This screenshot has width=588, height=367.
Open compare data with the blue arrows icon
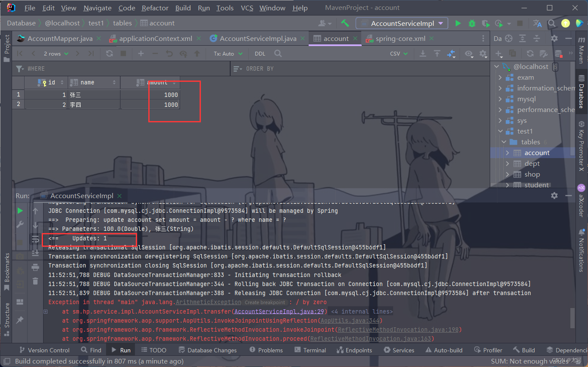pos(451,53)
